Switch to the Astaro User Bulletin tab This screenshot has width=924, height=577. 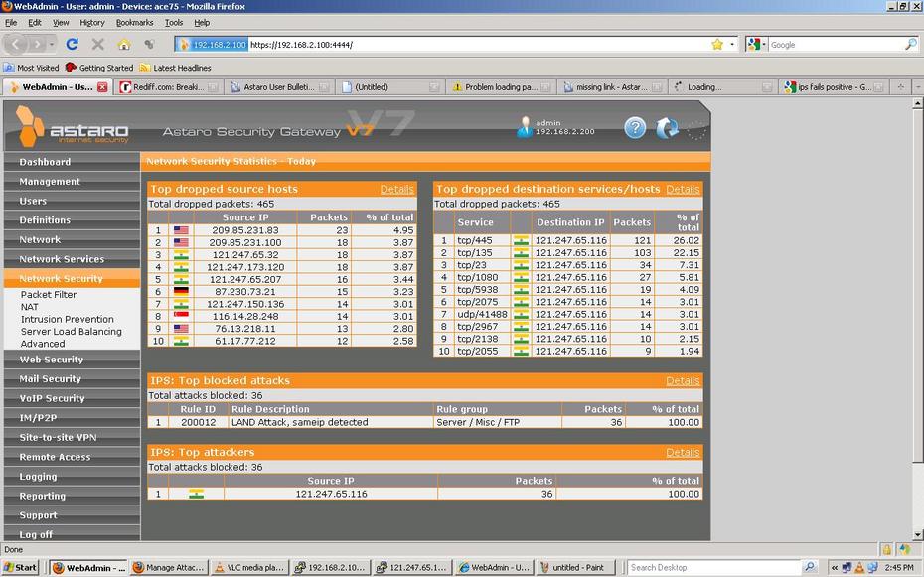(x=279, y=87)
